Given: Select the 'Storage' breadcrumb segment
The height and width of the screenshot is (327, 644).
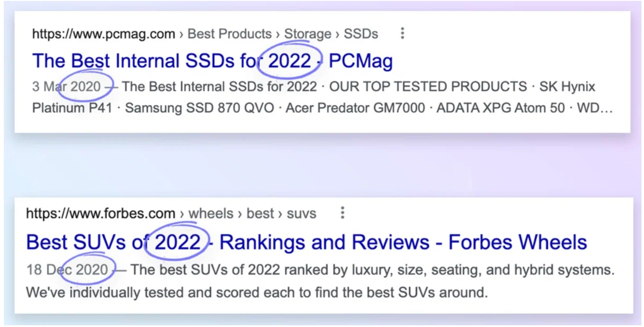Looking at the screenshot, I should pyautogui.click(x=307, y=34).
